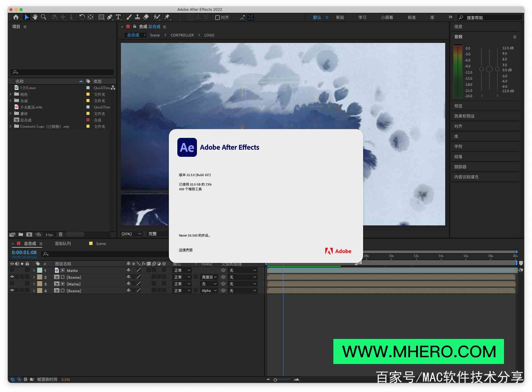This screenshot has width=532, height=392.
Task: Select the Rectangle shape tool
Action: 101,17
